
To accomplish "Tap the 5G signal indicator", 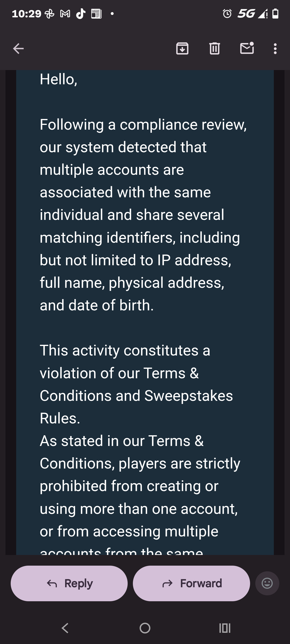I will pyautogui.click(x=246, y=14).
